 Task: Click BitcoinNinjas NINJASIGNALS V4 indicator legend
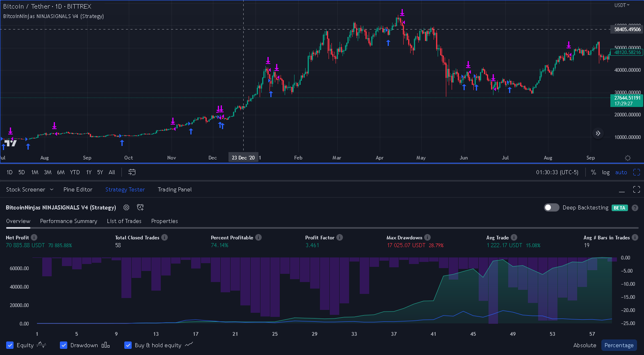[53, 16]
